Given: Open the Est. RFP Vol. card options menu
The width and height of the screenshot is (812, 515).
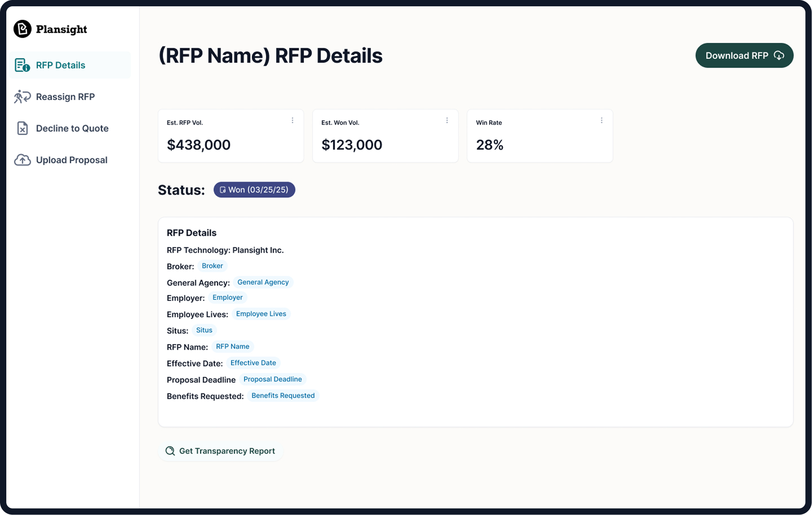Looking at the screenshot, I should tap(293, 120).
